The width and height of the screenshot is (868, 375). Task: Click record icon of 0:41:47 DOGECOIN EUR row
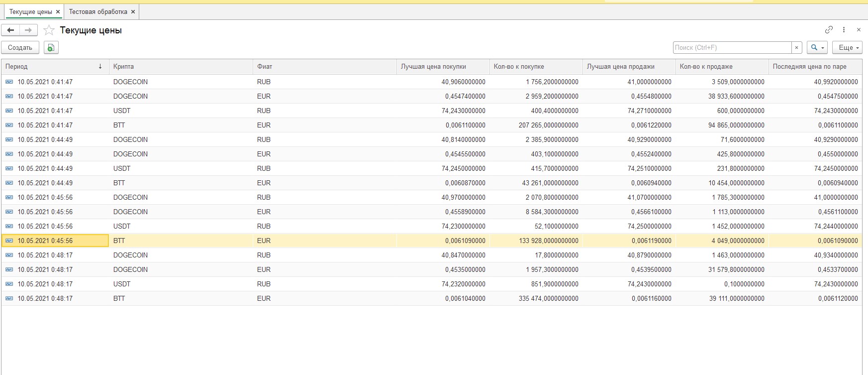tap(9, 96)
